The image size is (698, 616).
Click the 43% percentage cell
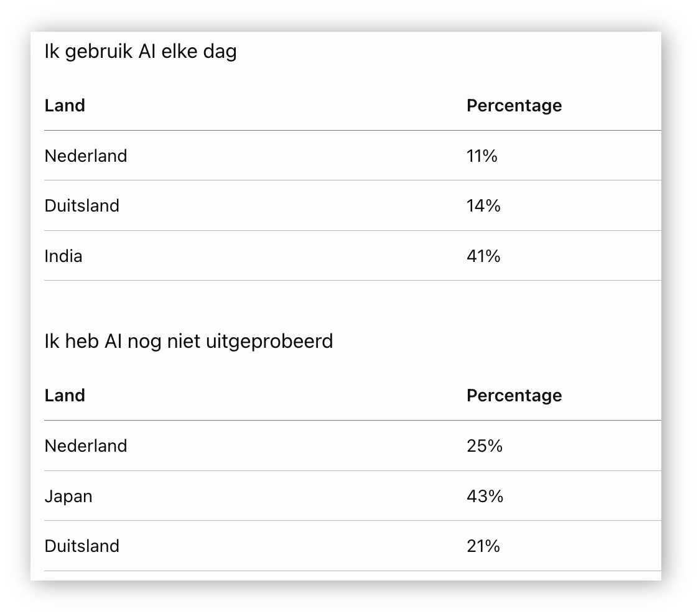point(485,496)
